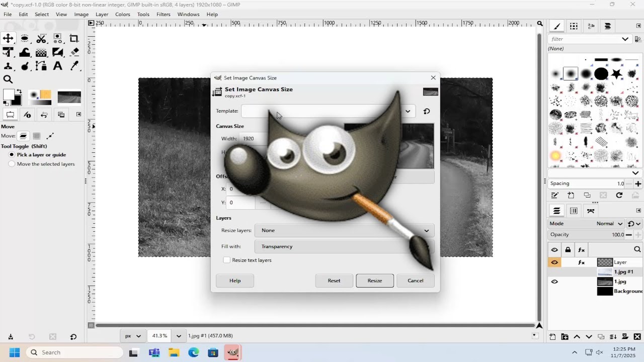Click the Resize button in dialog
This screenshot has height=362, width=644.
(x=375, y=281)
